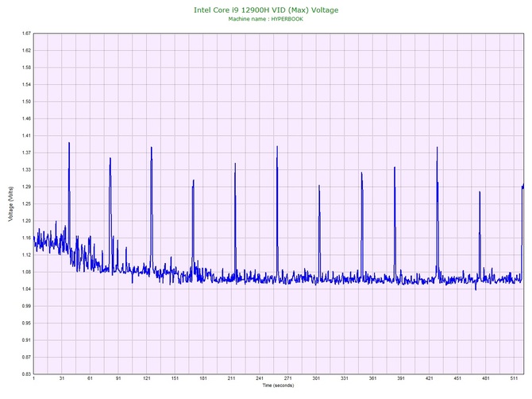The width and height of the screenshot is (532, 399).
Task: Click the 0.83 voltage axis value
Action: (x=26, y=374)
